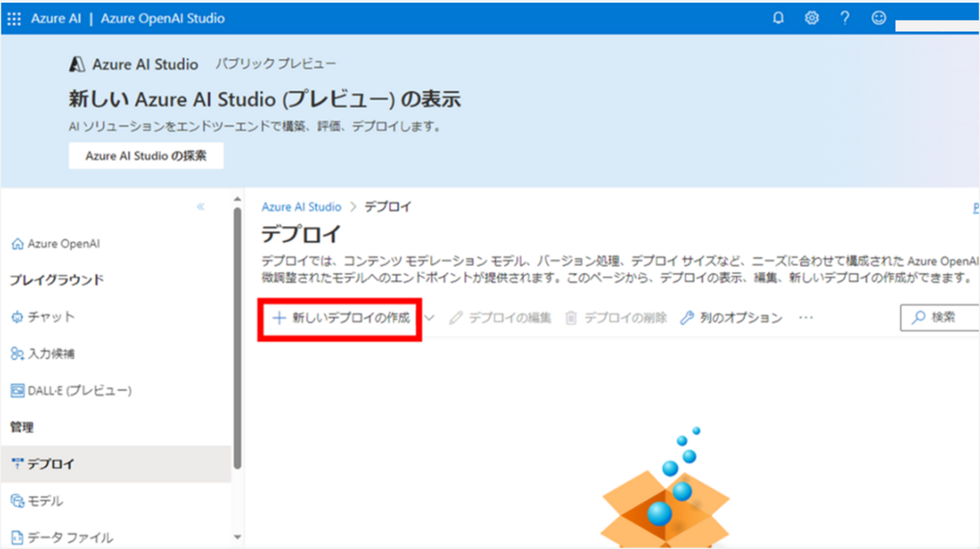The height and width of the screenshot is (549, 980).
Task: Click the Azure AI Studio logo icon
Action: [x=78, y=65]
